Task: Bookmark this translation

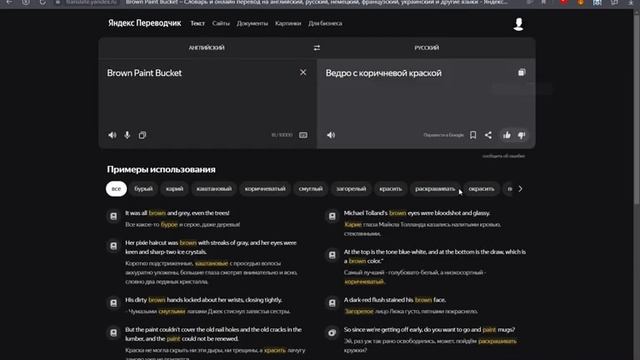Action: click(473, 135)
